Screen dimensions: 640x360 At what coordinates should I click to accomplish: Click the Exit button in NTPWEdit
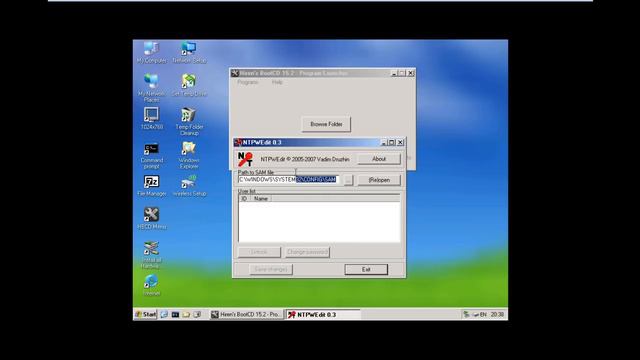(366, 269)
